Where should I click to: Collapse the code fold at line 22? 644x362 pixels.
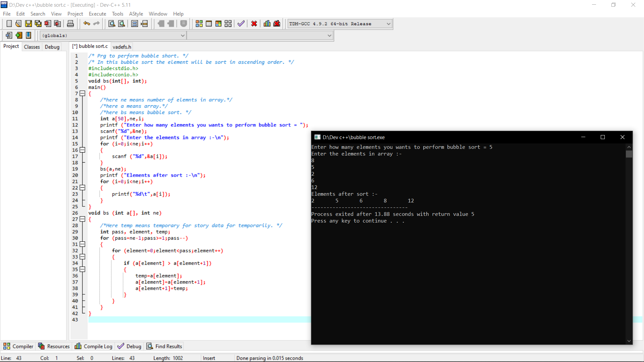click(x=83, y=188)
